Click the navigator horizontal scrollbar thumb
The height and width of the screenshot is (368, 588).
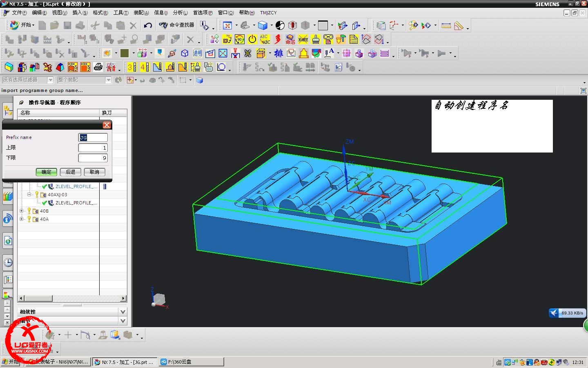tap(38, 298)
